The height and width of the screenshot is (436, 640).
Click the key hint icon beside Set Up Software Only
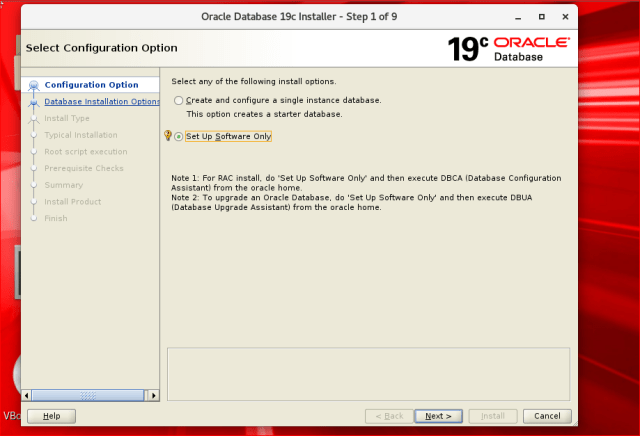[x=168, y=135]
